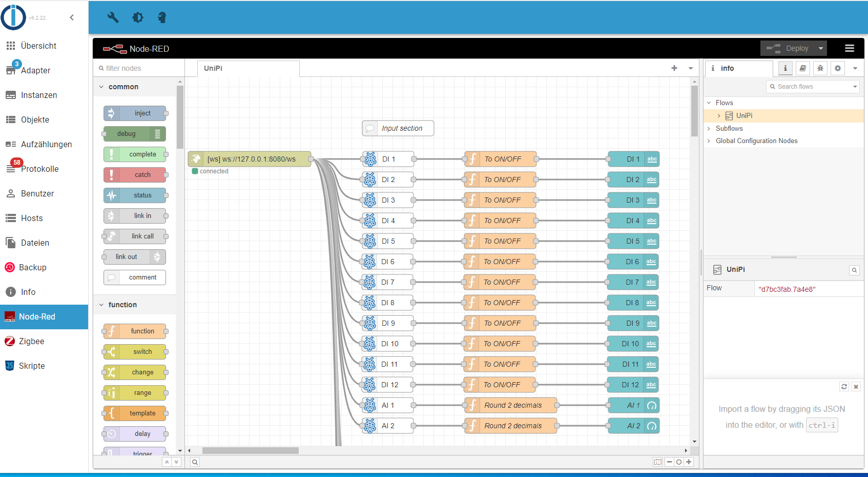The height and width of the screenshot is (477, 868).
Task: Expand all palette categories with down arrows
Action: click(x=176, y=462)
